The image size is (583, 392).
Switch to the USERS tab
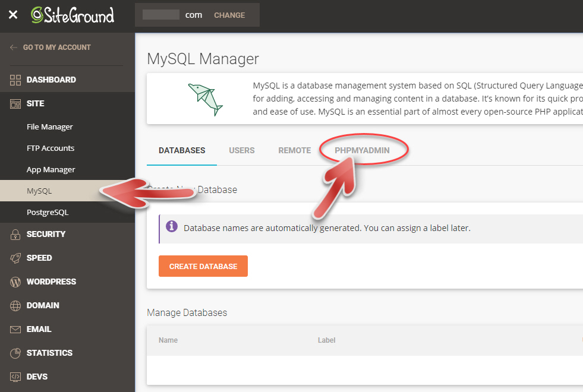(x=242, y=150)
